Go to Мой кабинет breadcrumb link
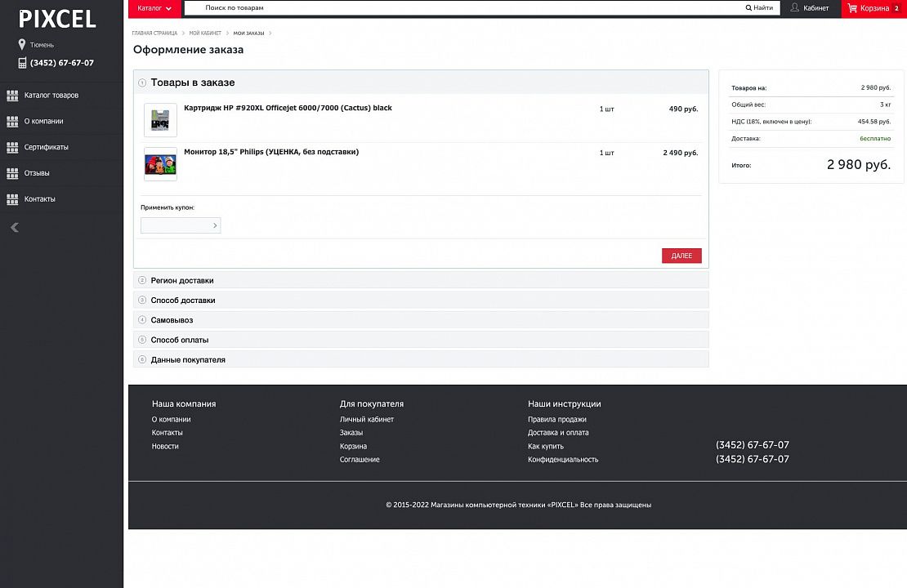 (x=205, y=33)
